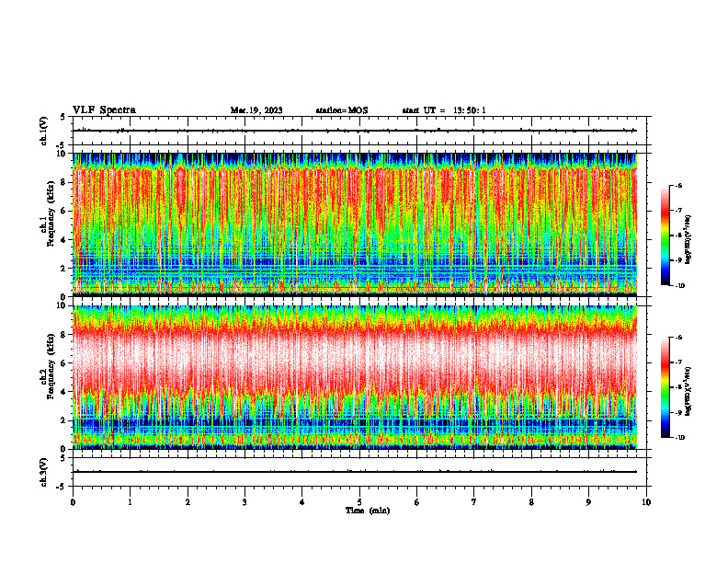
Task: Click the "-10" label on ch.2 color bar
Action: pyautogui.click(x=680, y=438)
